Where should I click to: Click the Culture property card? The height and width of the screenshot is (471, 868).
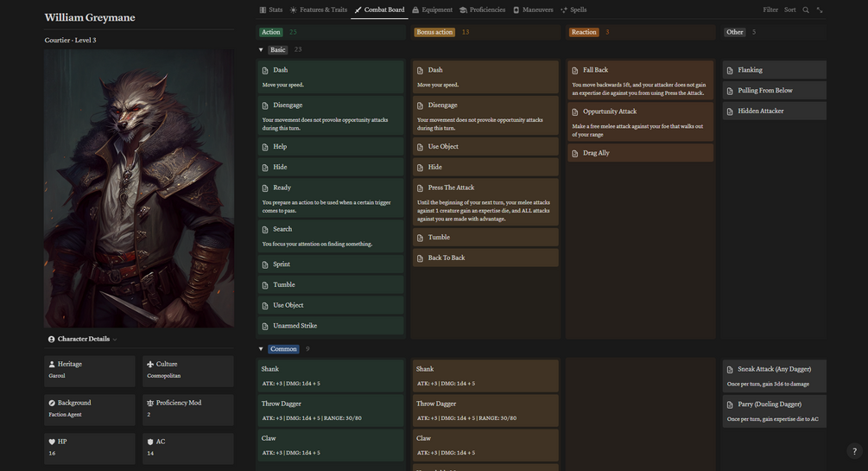[188, 371]
